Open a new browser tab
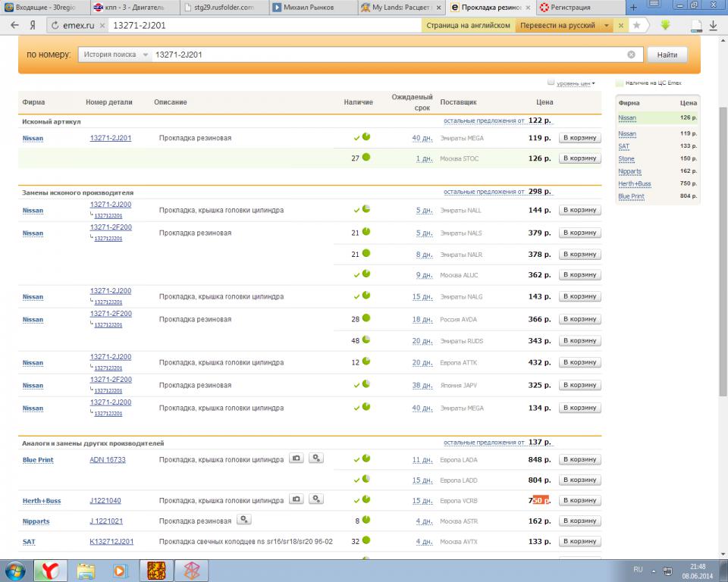The height and width of the screenshot is (582, 728). [x=632, y=8]
